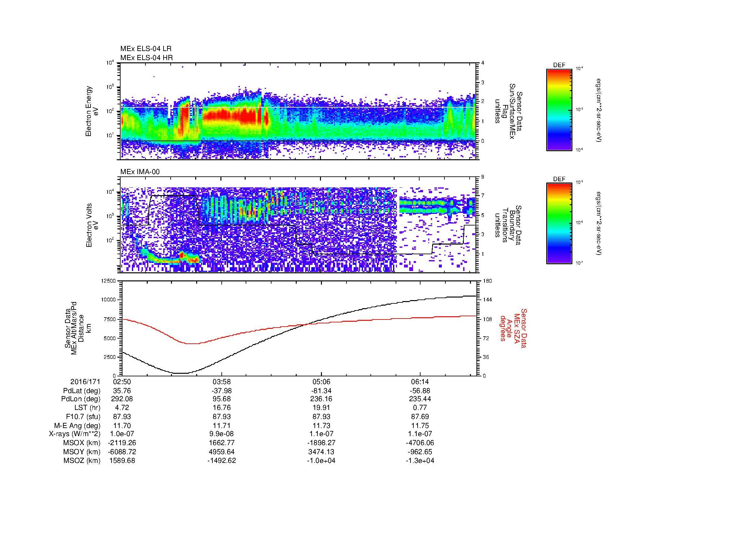Screen dimensions: 756x534
Task: Click the 'MEx ELS-04 LR' title
Action: point(146,49)
